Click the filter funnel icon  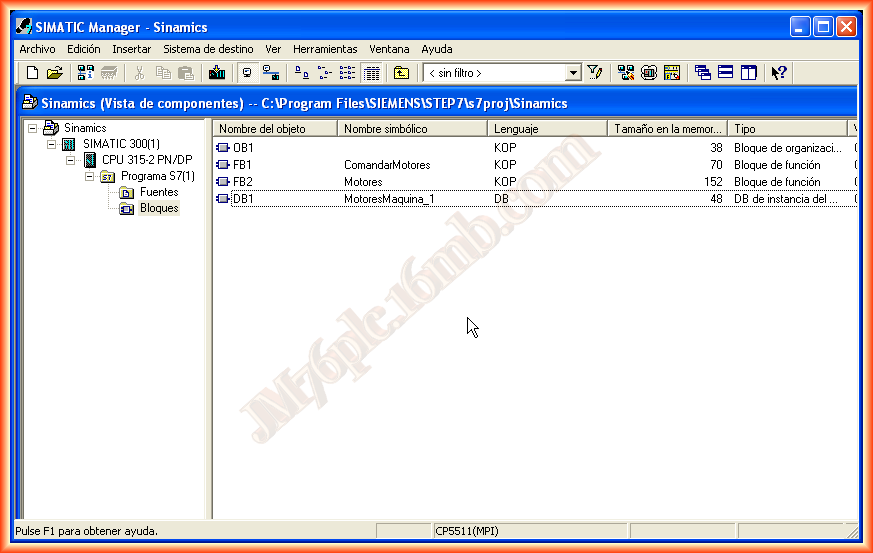(595, 73)
